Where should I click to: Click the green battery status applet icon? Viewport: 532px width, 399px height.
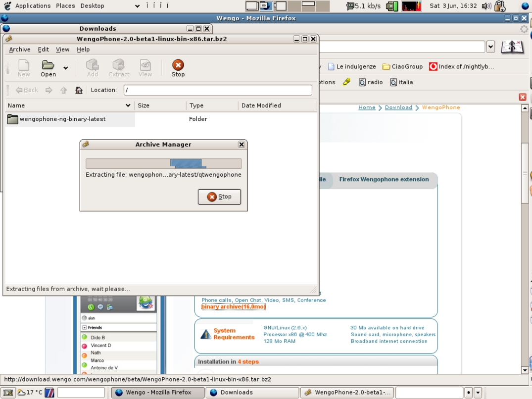tap(392, 6)
